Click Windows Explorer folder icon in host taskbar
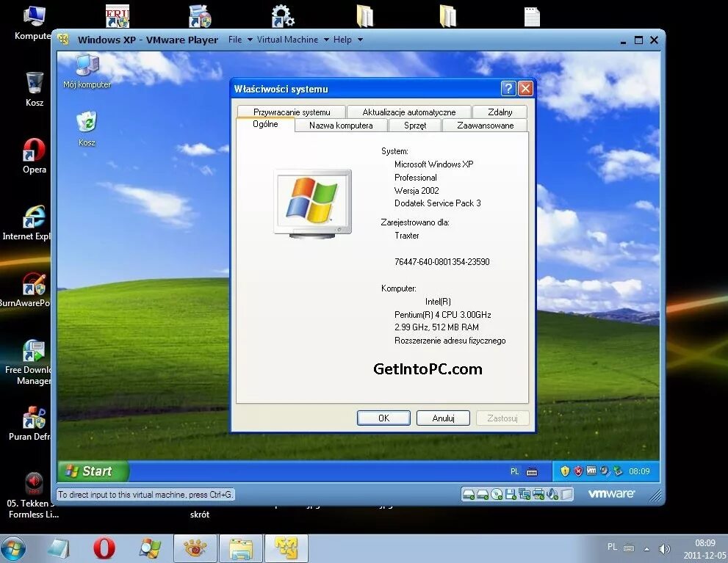Image resolution: width=728 pixels, height=563 pixels. (x=241, y=548)
